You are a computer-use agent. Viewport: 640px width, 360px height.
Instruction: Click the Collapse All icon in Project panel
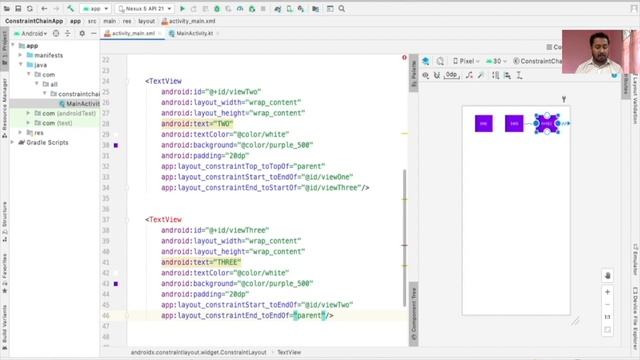pyautogui.click(x=68, y=33)
